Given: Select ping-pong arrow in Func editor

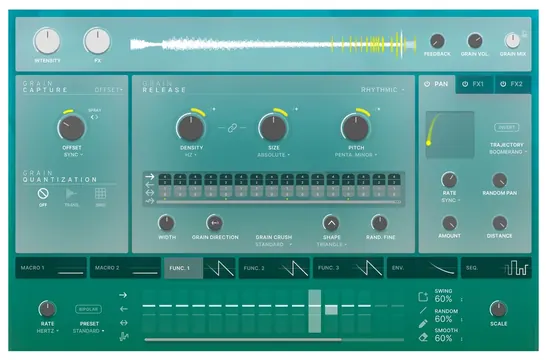Looking at the screenshot, I should point(123,323).
